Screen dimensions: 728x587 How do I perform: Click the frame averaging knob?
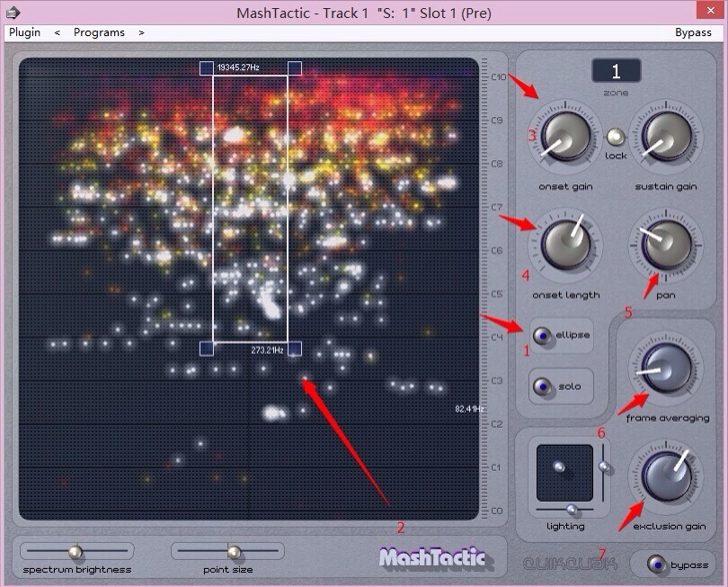[x=666, y=369]
